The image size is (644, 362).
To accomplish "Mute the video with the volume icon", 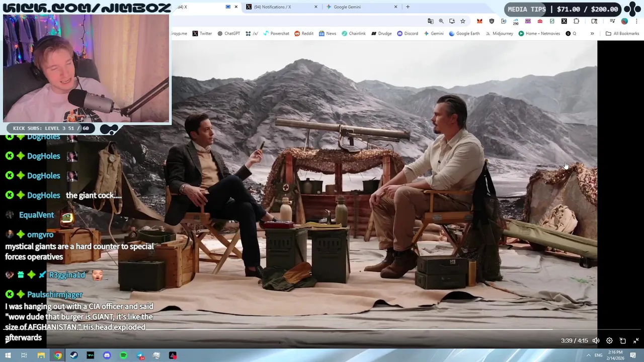I will 596,340.
